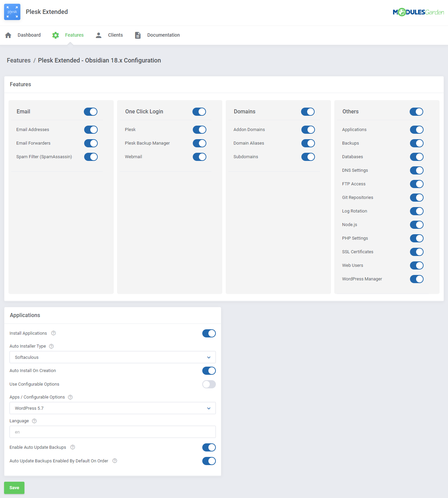Toggle Log Rotation switch

[x=417, y=211]
